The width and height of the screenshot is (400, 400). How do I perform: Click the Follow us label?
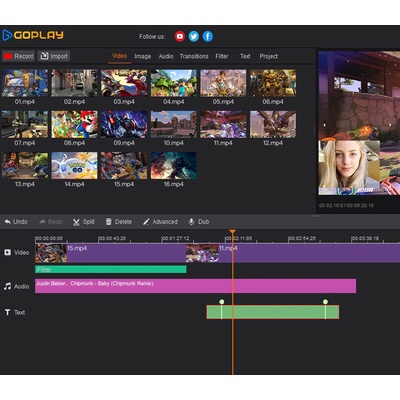pos(152,36)
